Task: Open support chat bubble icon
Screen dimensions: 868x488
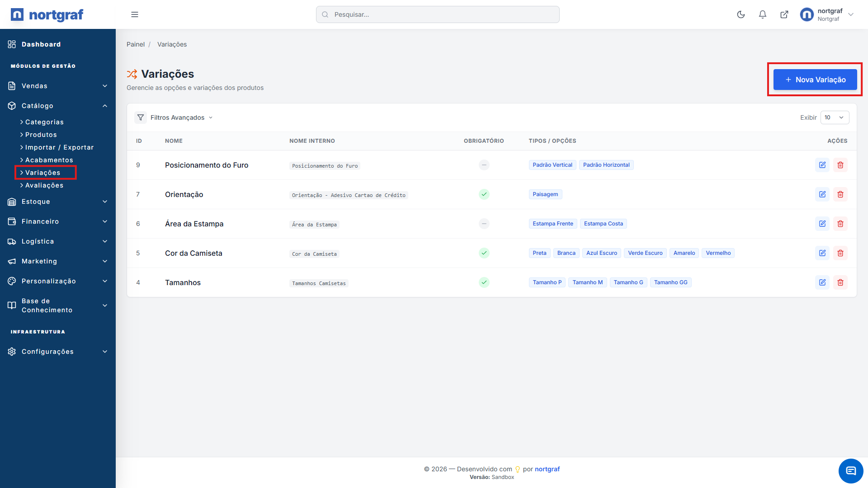Action: (x=850, y=471)
